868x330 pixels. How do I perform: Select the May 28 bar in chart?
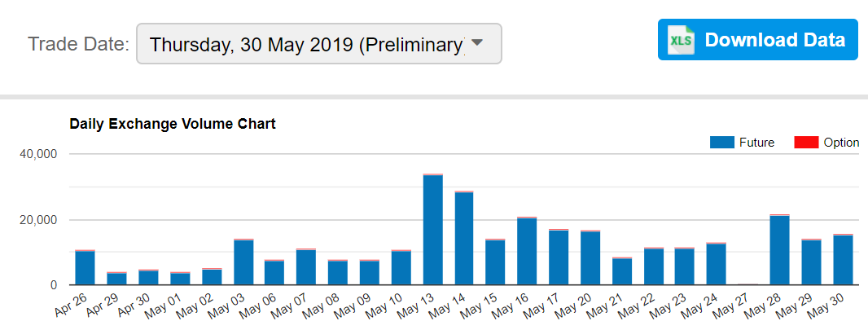click(x=780, y=249)
